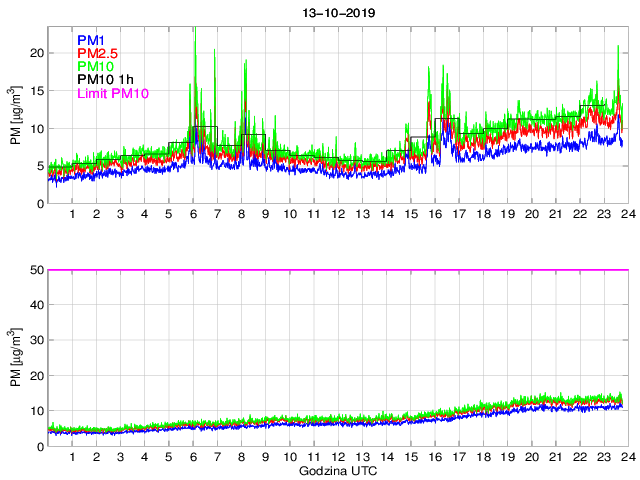The width and height of the screenshot is (640, 480).
Task: Click the magenta Limit PM10 legend label
Action: (x=112, y=94)
